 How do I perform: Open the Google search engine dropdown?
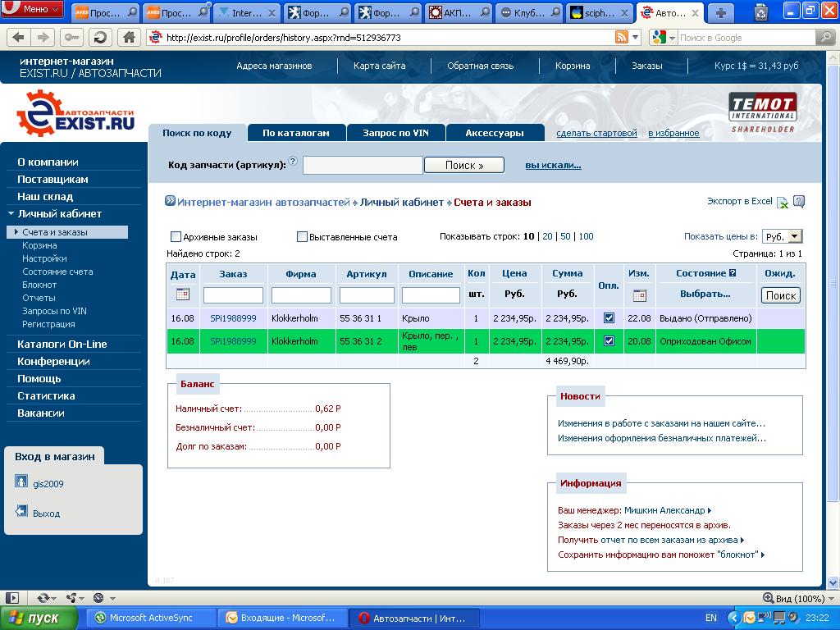664,38
